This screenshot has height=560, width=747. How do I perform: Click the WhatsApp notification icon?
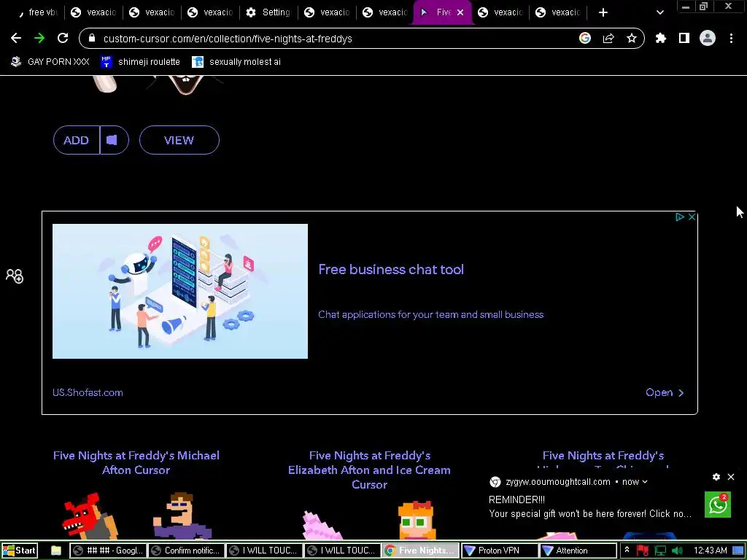[718, 505]
